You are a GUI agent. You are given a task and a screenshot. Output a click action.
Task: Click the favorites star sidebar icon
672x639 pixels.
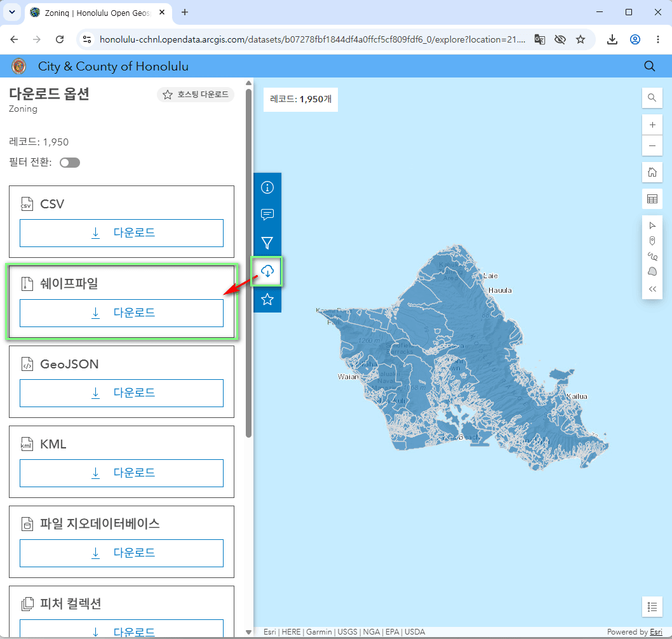267,299
